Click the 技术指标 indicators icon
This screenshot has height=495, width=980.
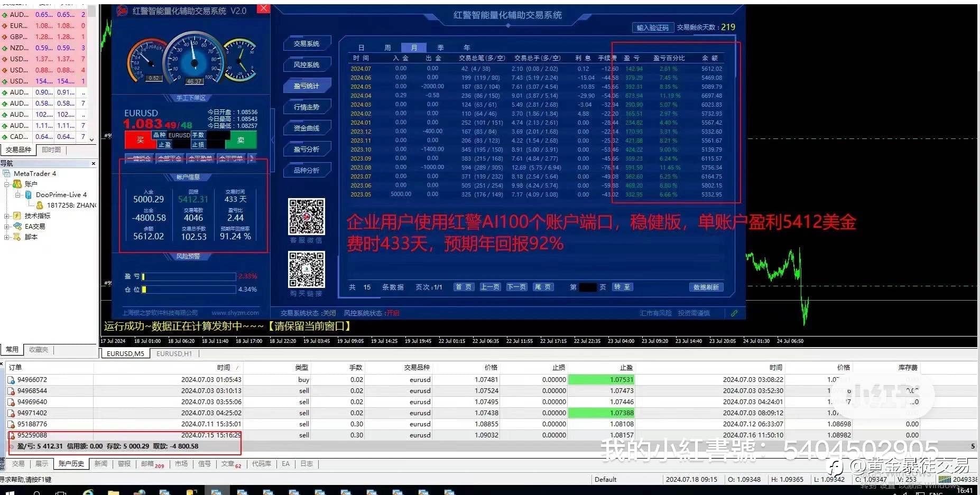(17, 216)
